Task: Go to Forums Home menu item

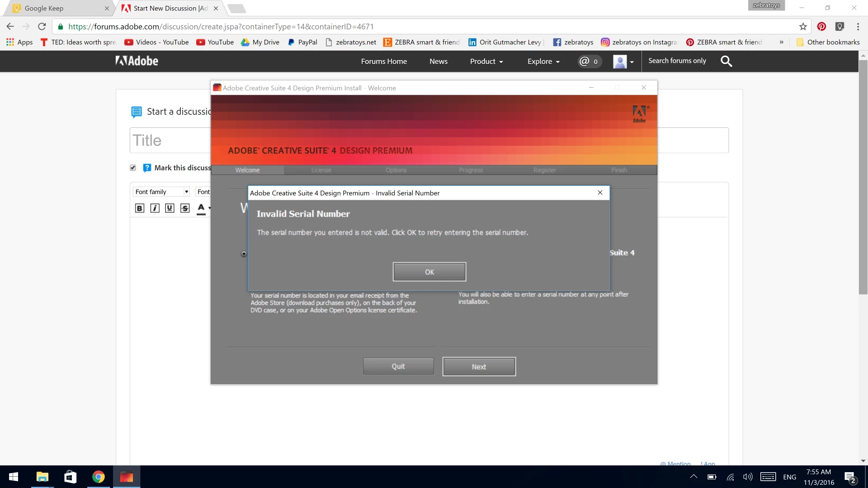Action: point(384,61)
